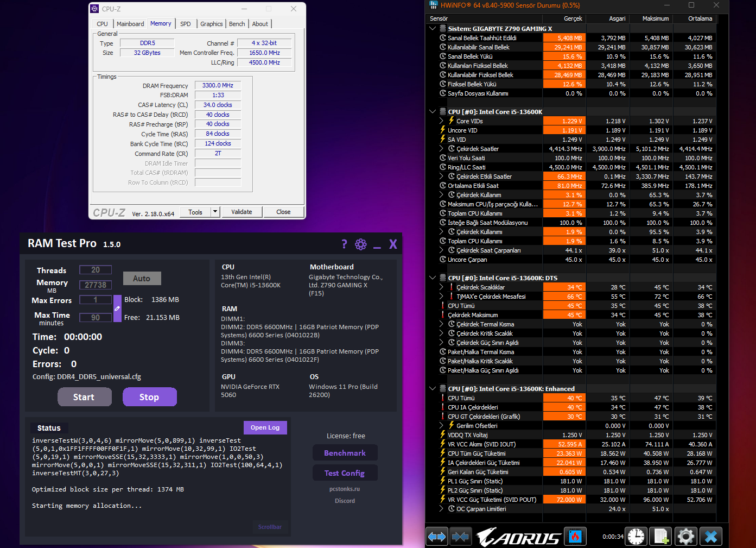Click the expand-columns blue arrows icon in HWiNFO
This screenshot has width=756, height=548.
(x=437, y=537)
